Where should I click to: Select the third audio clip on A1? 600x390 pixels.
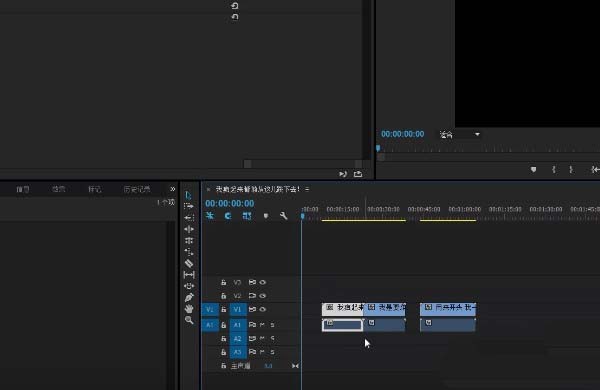pyautogui.click(x=448, y=325)
